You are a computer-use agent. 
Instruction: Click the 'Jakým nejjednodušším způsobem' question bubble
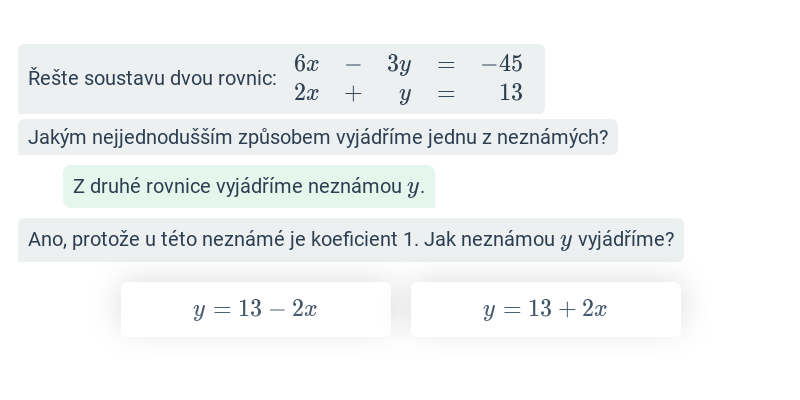tap(318, 137)
